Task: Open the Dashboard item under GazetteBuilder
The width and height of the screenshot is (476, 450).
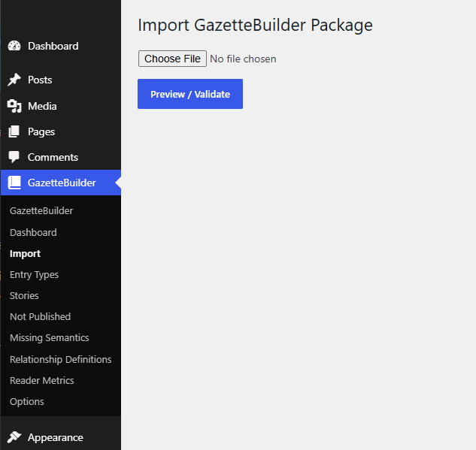Action: (33, 233)
